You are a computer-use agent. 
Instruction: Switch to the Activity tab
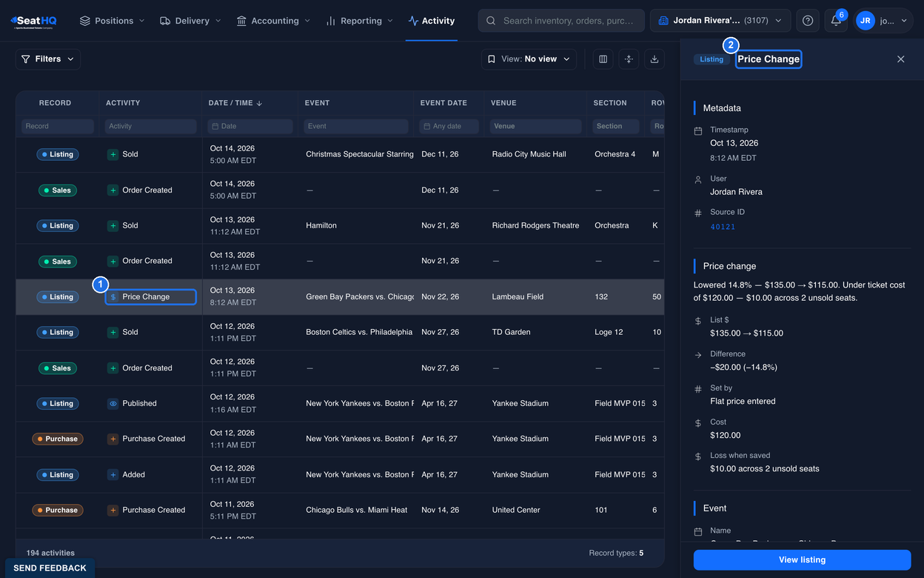pyautogui.click(x=432, y=21)
